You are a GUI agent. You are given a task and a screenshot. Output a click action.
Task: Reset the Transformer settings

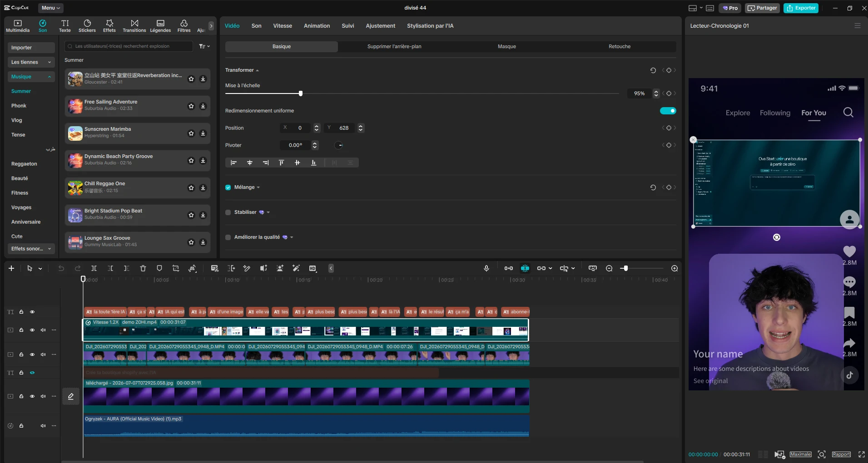653,70
